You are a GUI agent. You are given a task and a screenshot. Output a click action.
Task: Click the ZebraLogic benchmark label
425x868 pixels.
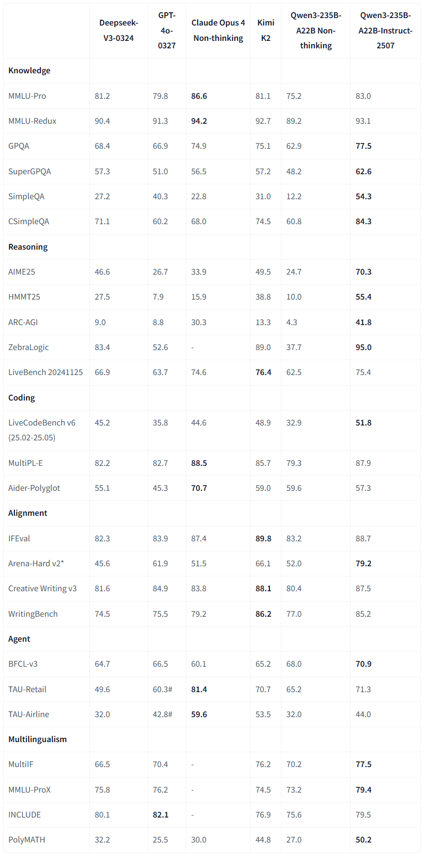(x=29, y=347)
